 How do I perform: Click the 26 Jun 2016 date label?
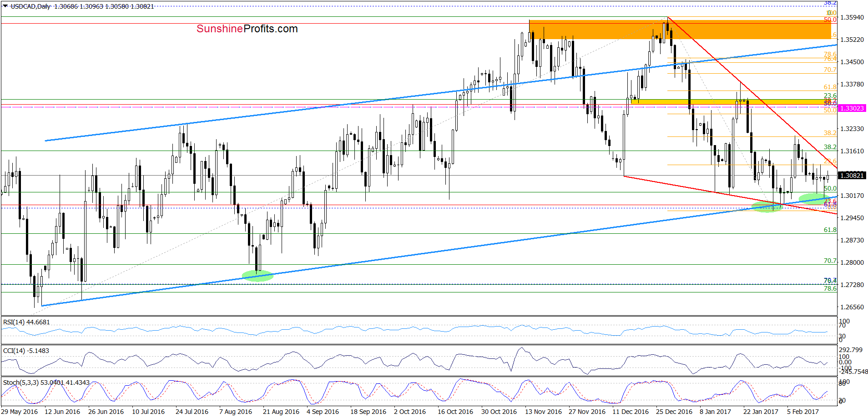click(106, 412)
